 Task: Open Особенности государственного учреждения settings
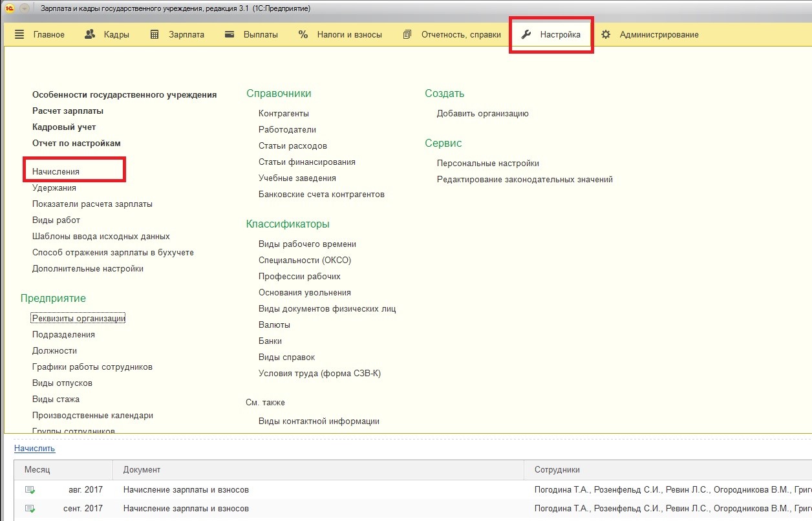(124, 94)
